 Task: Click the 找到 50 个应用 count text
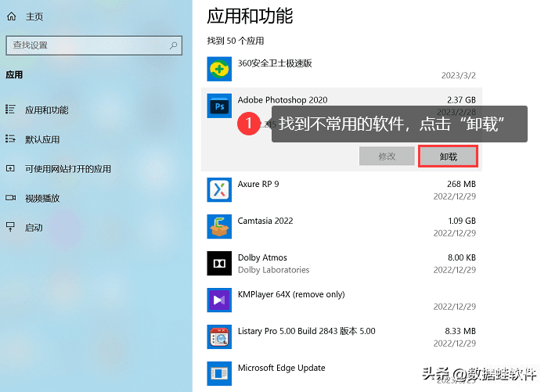click(x=236, y=41)
